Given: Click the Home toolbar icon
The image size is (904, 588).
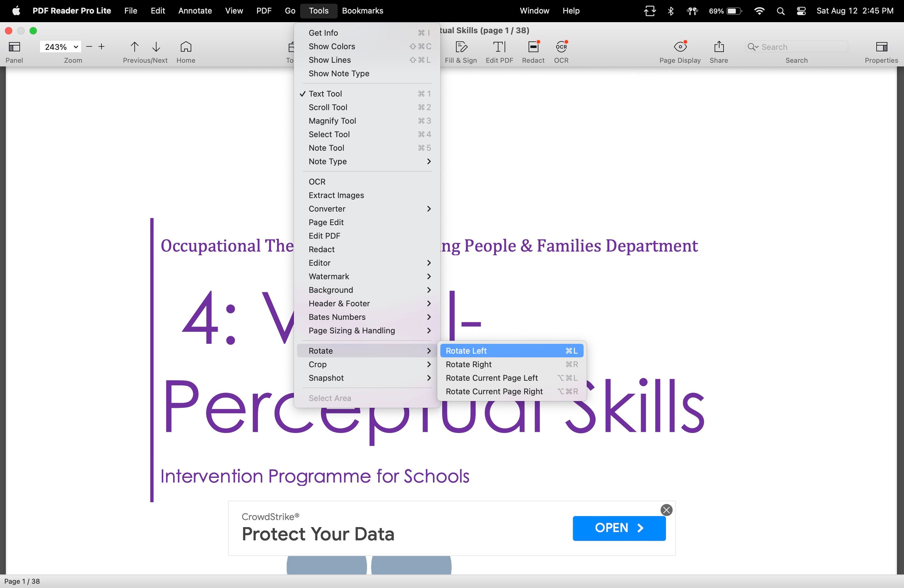Looking at the screenshot, I should 186,47.
